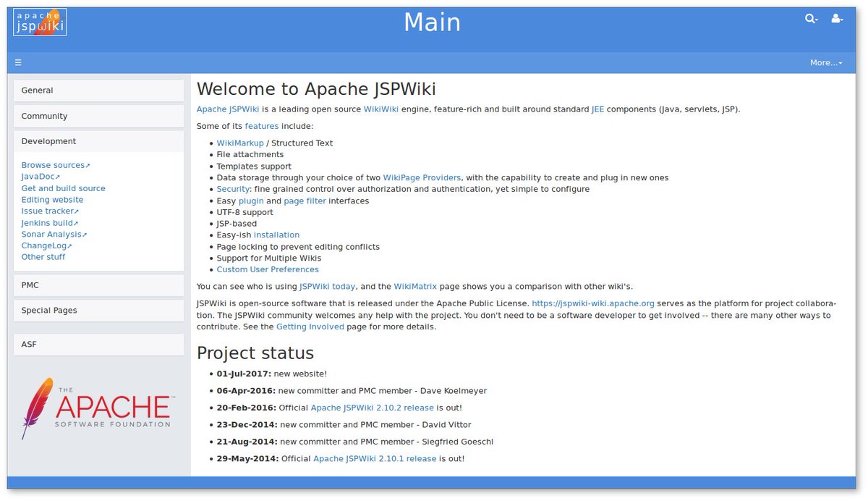
Task: Click the Templates support list item
Action: click(254, 167)
